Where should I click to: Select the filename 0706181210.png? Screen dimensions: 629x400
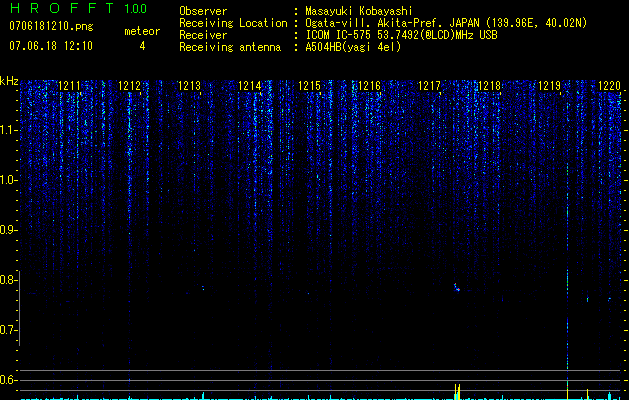(x=51, y=27)
